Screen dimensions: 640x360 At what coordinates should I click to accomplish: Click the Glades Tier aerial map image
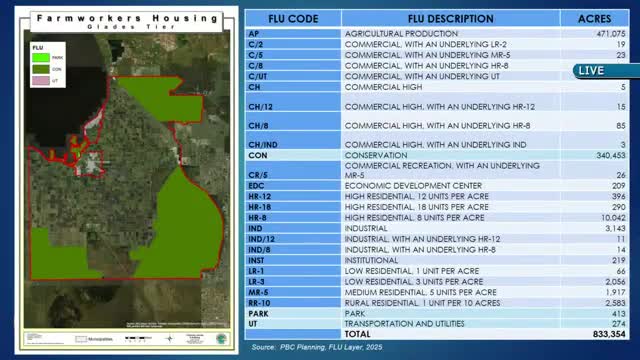click(x=127, y=180)
